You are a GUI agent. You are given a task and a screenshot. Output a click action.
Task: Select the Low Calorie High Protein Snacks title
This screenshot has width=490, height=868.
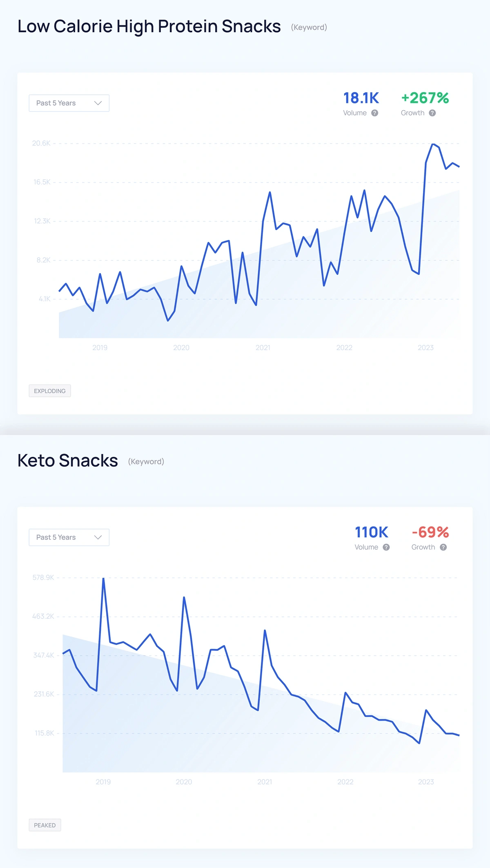(x=149, y=26)
